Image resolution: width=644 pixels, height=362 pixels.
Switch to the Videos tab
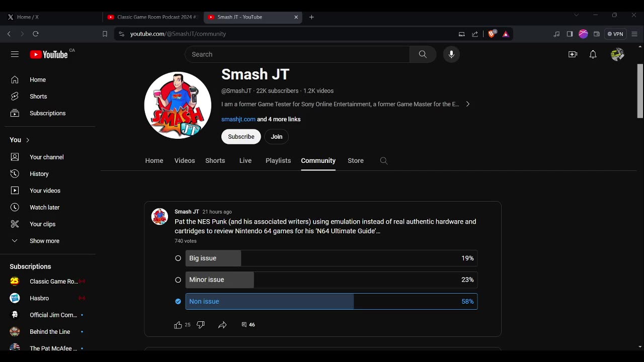pos(185,161)
